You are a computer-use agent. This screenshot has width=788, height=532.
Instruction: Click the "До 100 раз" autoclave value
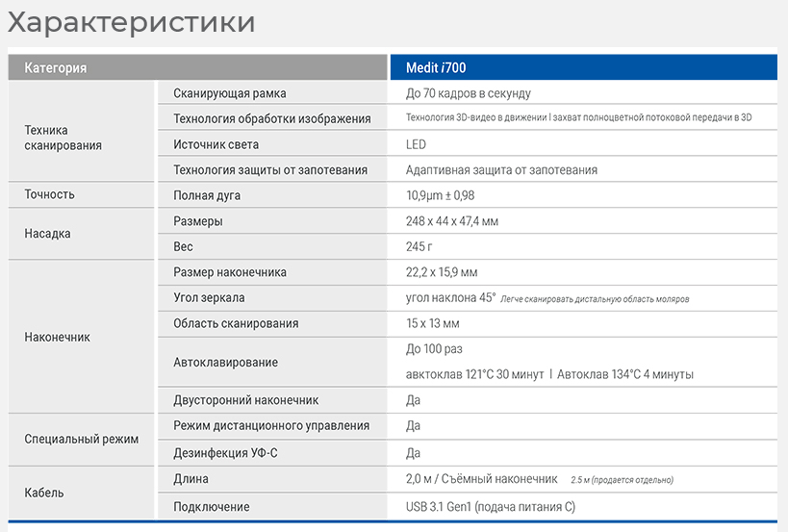tap(434, 349)
